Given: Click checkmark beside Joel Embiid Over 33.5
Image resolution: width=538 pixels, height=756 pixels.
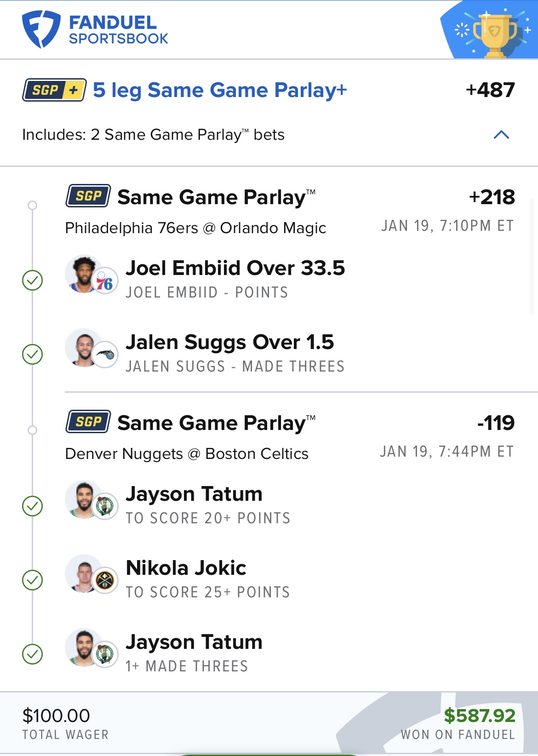Looking at the screenshot, I should tap(33, 280).
